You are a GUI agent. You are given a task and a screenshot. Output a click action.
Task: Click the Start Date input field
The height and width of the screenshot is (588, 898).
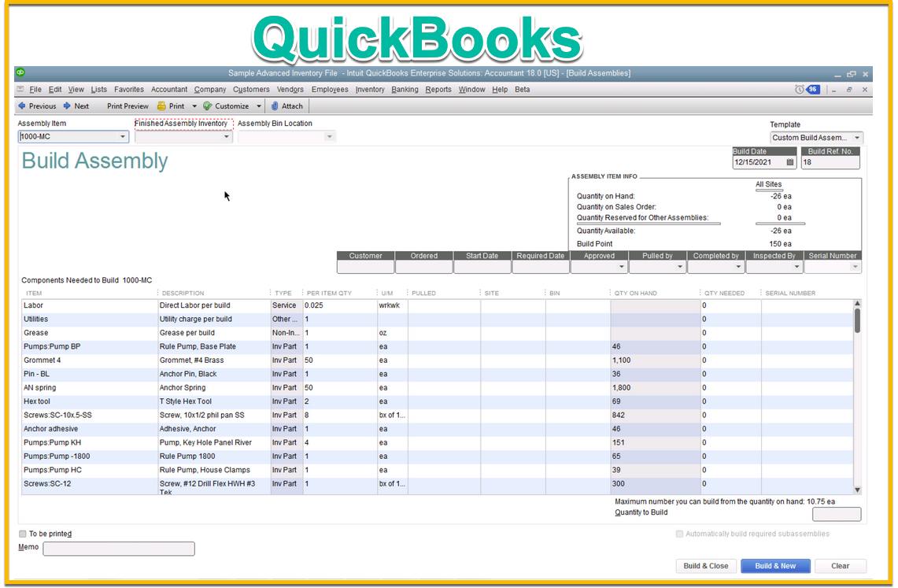(482, 267)
